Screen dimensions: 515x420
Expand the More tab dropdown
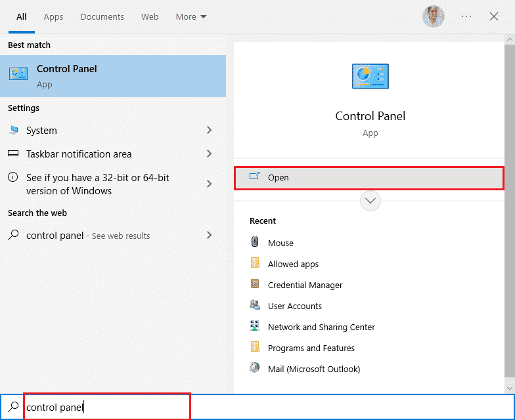(190, 16)
